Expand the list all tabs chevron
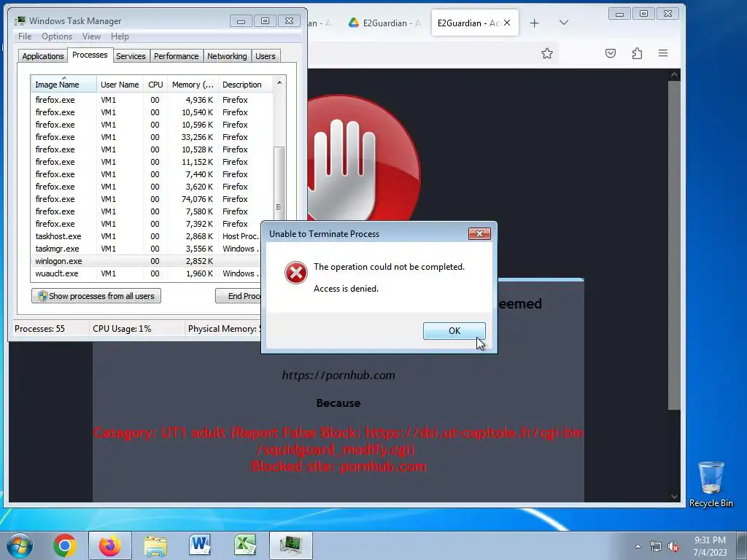This screenshot has width=747, height=560. [x=564, y=23]
